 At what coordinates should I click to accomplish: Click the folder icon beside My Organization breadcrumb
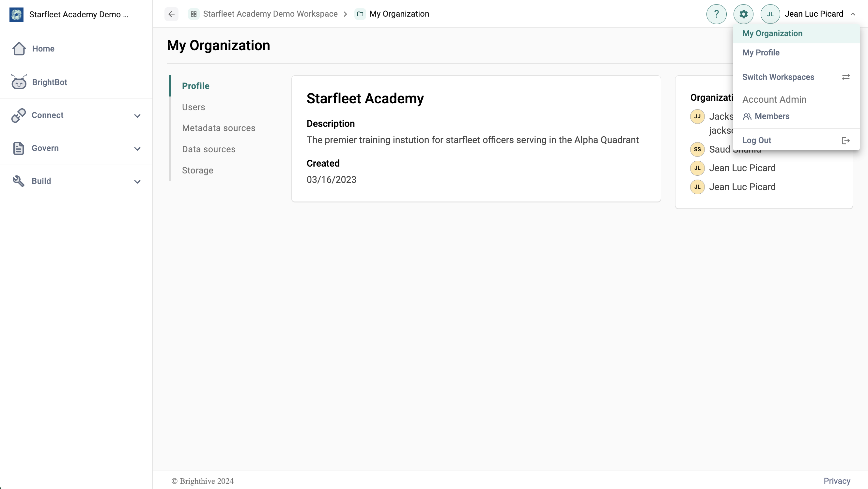360,14
